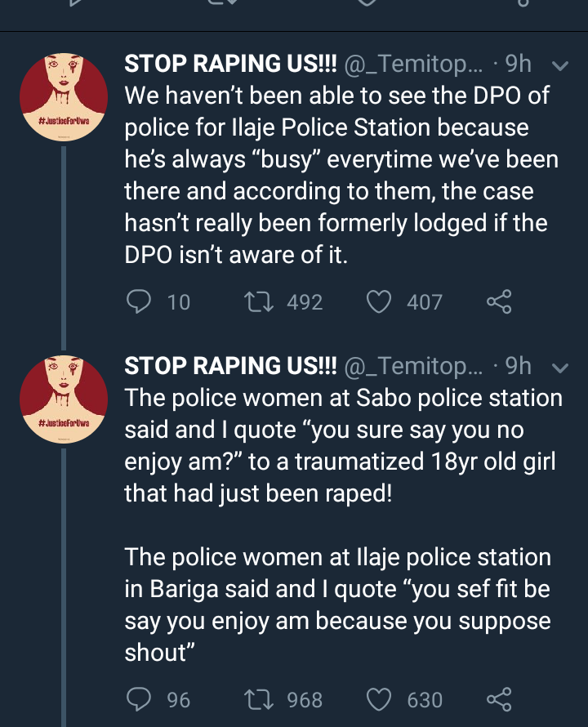
Task: Like the tweet with 630 likes
Action: 378,700
